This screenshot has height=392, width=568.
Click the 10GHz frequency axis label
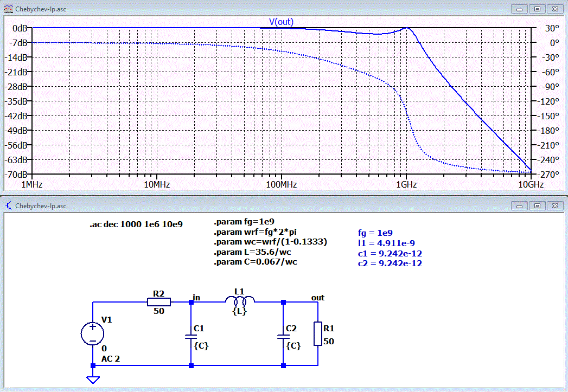(531, 184)
